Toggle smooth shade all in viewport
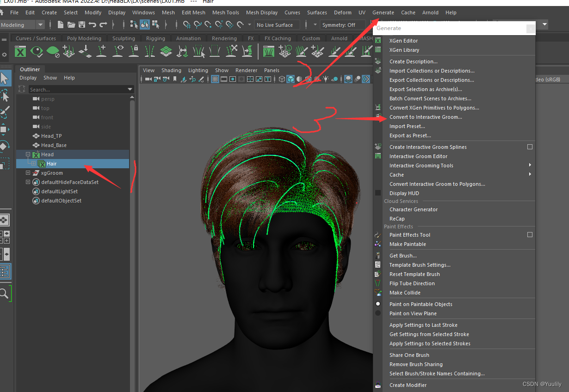 (291, 79)
